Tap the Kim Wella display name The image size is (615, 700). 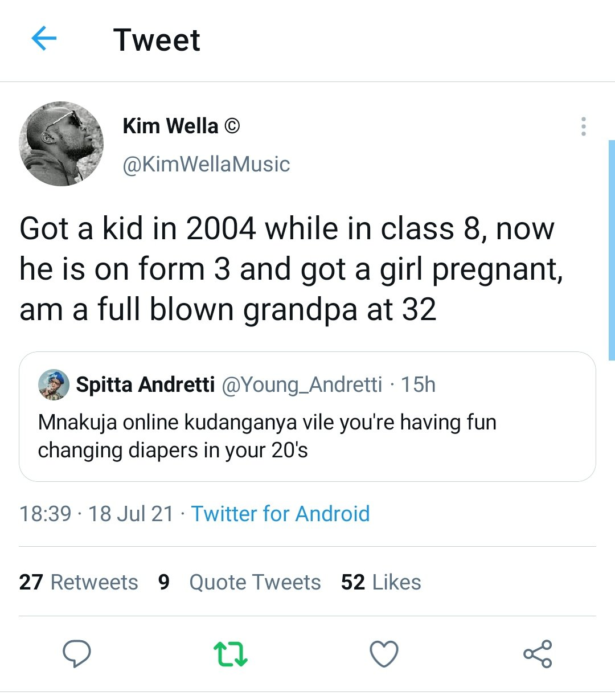[170, 126]
